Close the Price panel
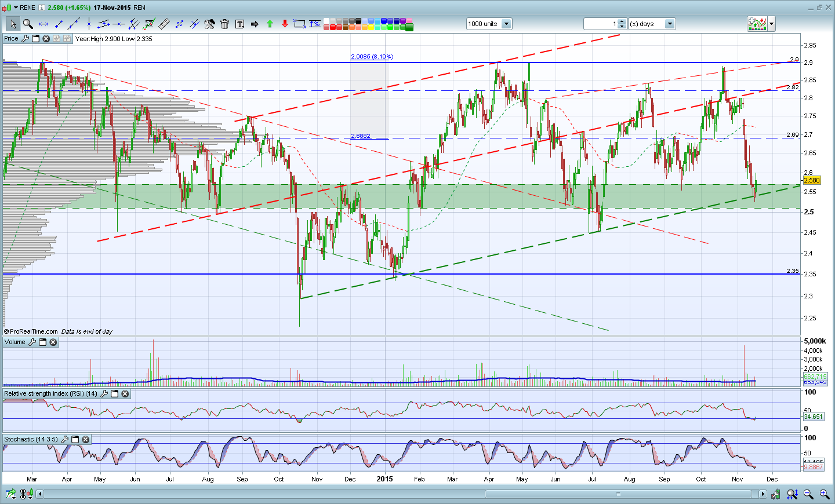The width and height of the screenshot is (835, 504). pyautogui.click(x=46, y=39)
